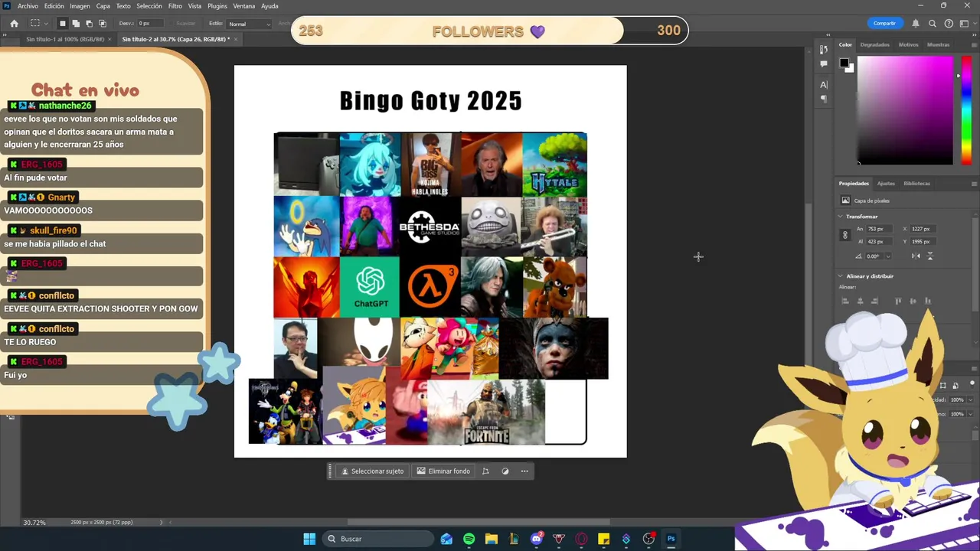Open the Capa menu

click(103, 6)
